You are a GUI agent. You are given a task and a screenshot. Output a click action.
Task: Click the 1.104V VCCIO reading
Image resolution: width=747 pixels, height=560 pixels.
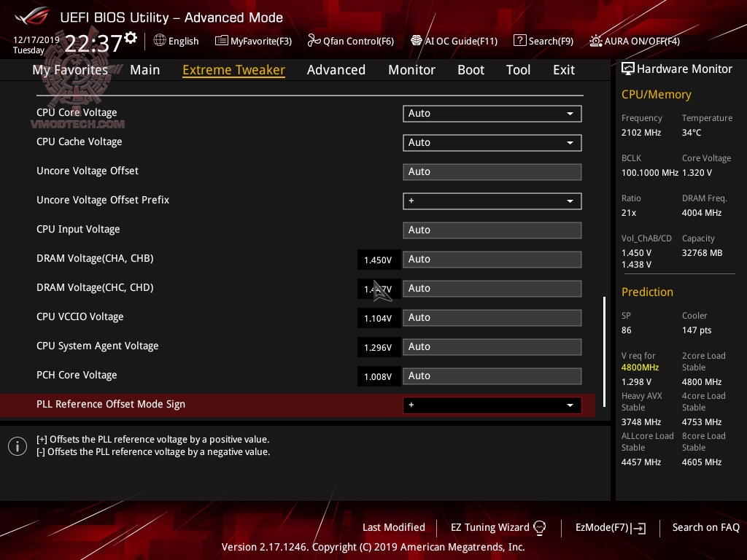coord(378,319)
